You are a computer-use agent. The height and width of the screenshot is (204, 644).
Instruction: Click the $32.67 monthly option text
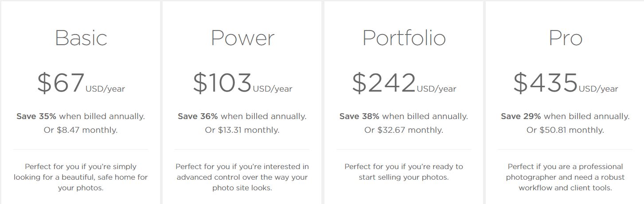(x=404, y=130)
